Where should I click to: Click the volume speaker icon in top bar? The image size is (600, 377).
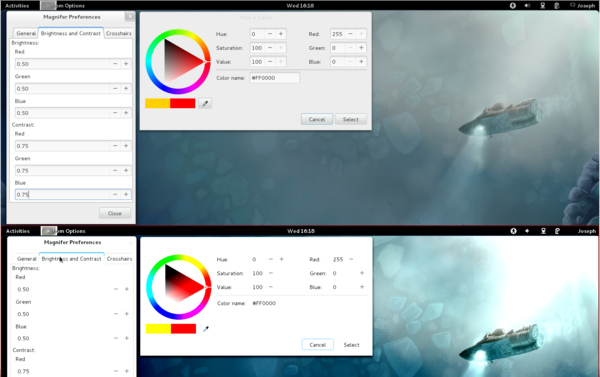coord(527,6)
